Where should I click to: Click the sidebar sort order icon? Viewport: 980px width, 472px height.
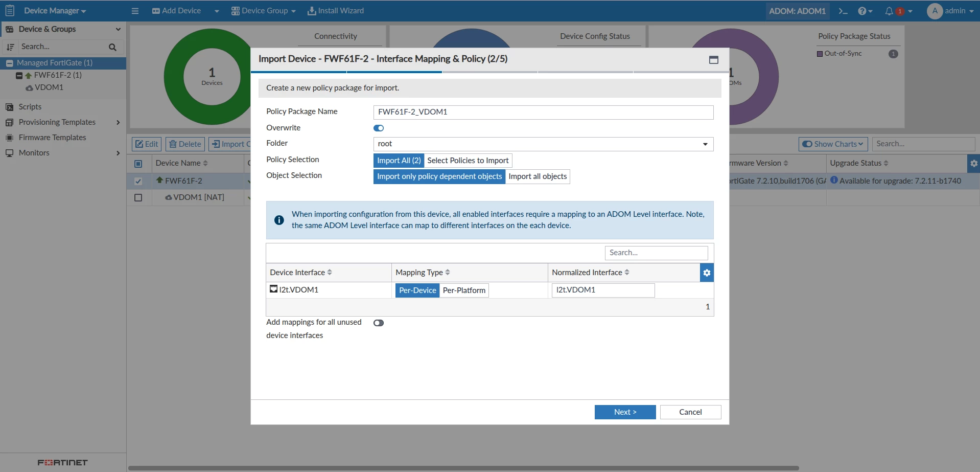[x=10, y=47]
